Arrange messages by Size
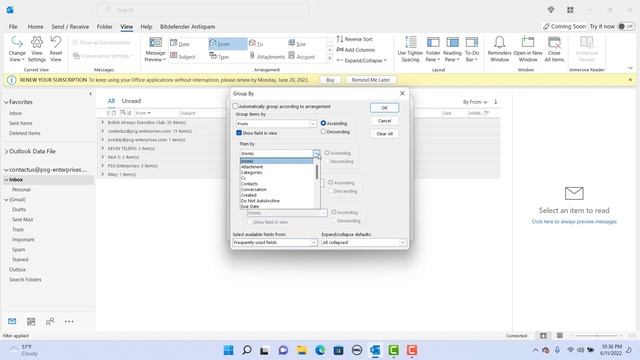This screenshot has width=640, height=360. [297, 44]
